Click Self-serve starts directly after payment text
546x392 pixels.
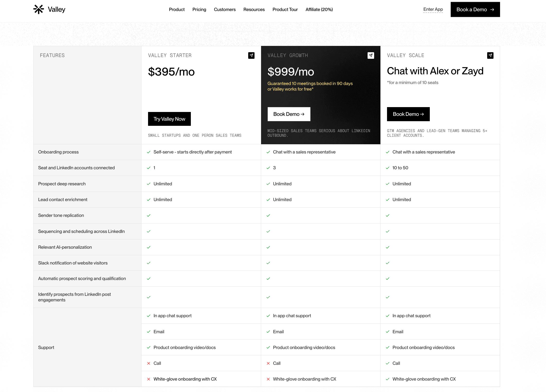tap(193, 152)
